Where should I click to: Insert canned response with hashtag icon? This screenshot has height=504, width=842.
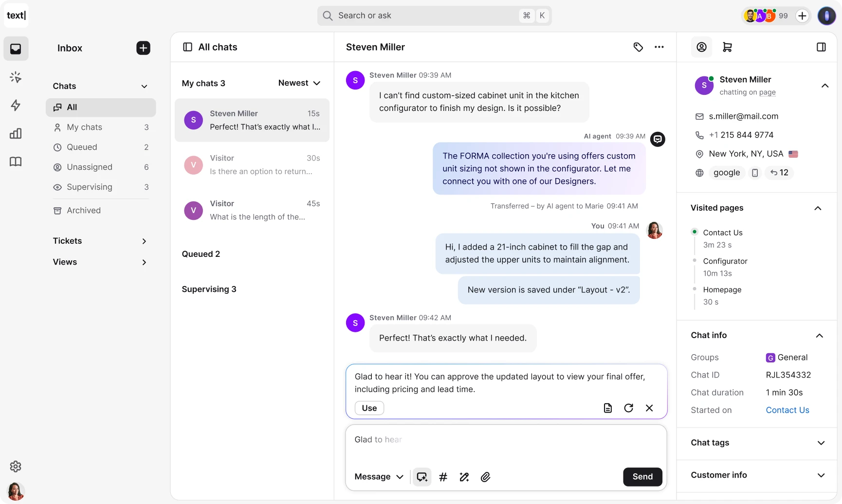443,477
